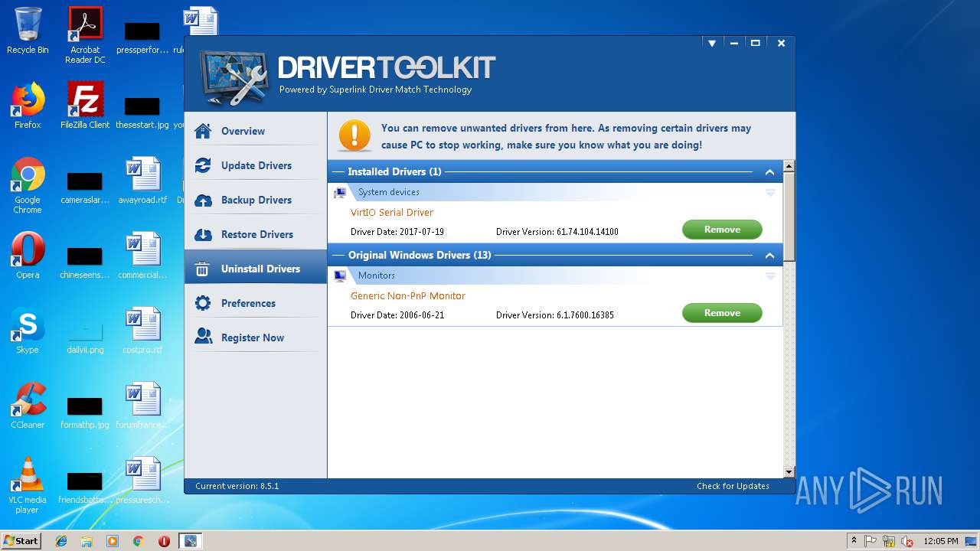Select the commercial... document desktop file

(x=142, y=256)
